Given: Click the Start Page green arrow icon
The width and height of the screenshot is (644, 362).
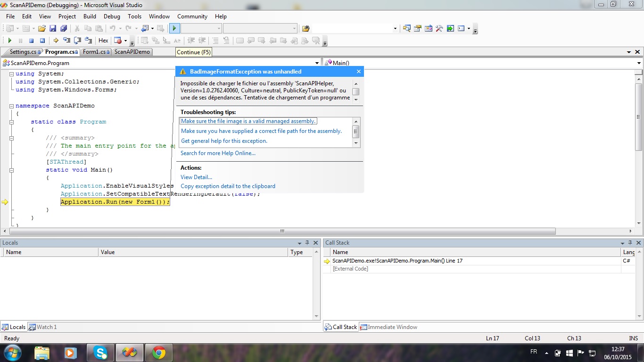Looking at the screenshot, I should [x=450, y=29].
